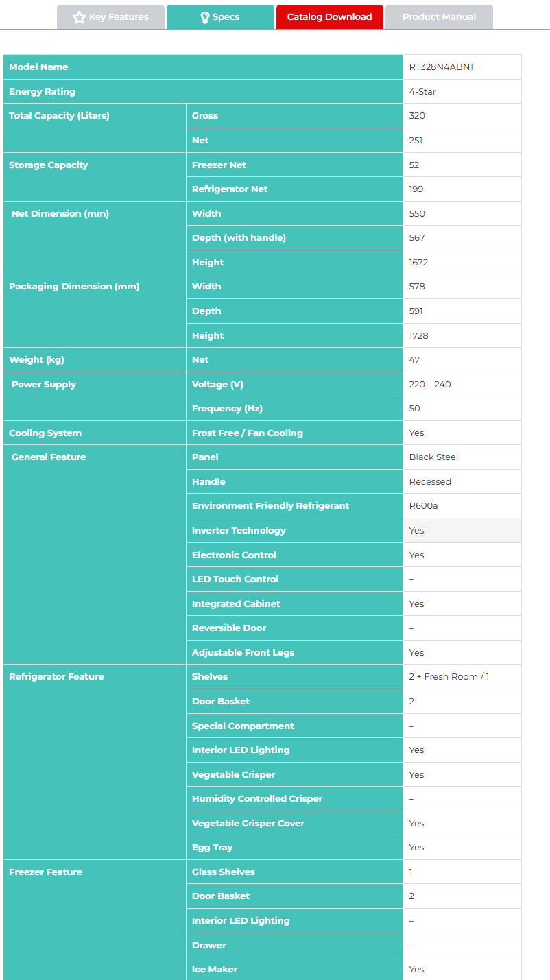Click the Net Dimension (mm) label
Viewport: 550px width, 980px height.
tap(60, 214)
